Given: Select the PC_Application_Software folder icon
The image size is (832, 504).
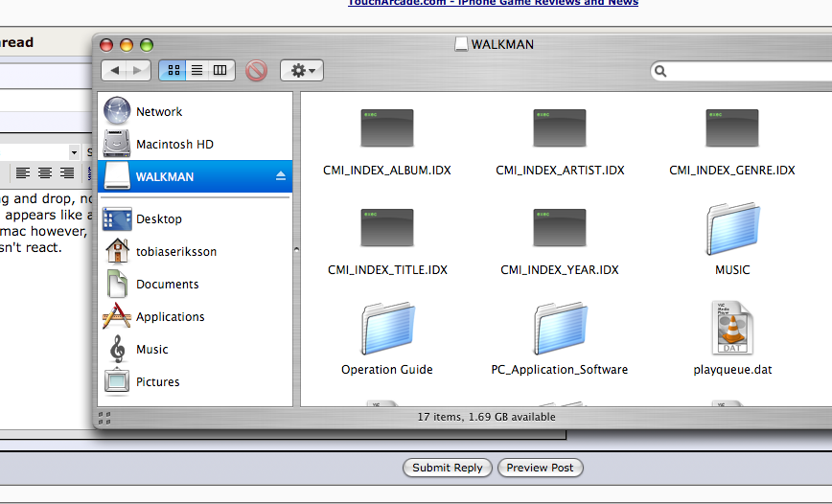Looking at the screenshot, I should [x=560, y=329].
